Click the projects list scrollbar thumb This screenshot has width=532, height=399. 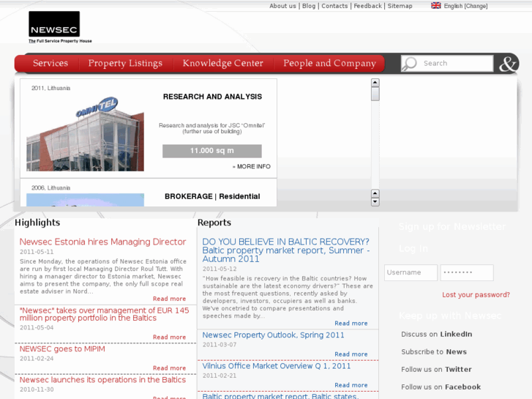click(x=375, y=94)
